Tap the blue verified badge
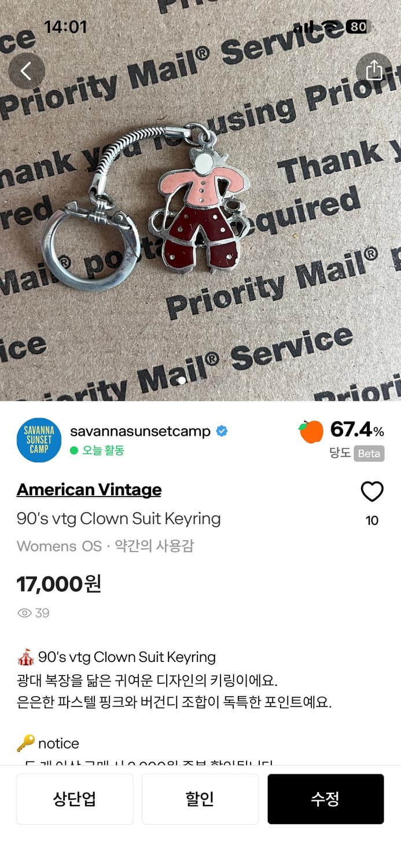Viewport: 401px width, 868px height. (222, 431)
